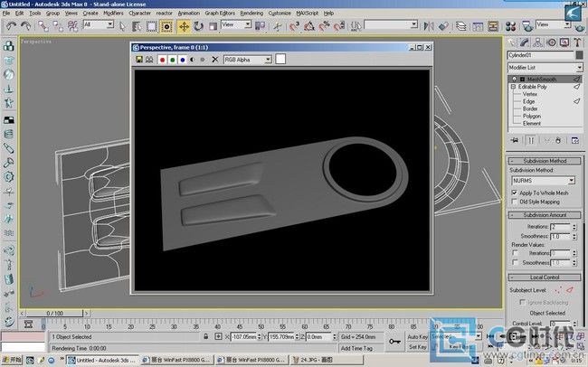
Task: Collapse the Subdivision Amount rollout
Action: [x=545, y=215]
